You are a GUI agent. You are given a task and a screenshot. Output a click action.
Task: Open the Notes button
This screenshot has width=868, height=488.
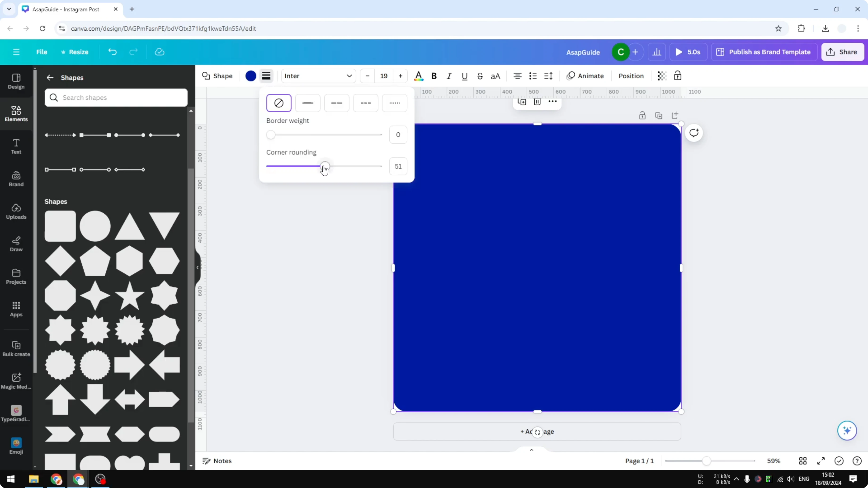(217, 461)
